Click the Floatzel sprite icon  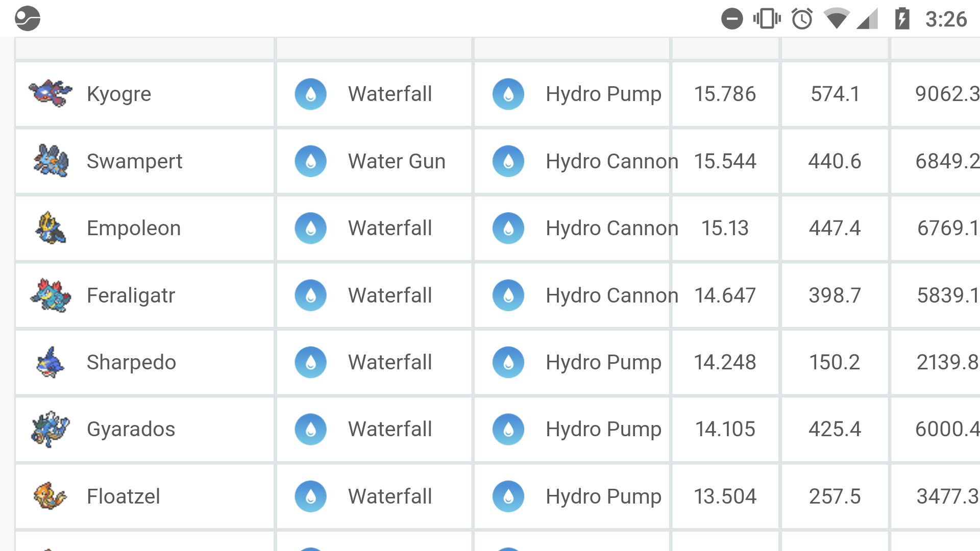click(50, 496)
